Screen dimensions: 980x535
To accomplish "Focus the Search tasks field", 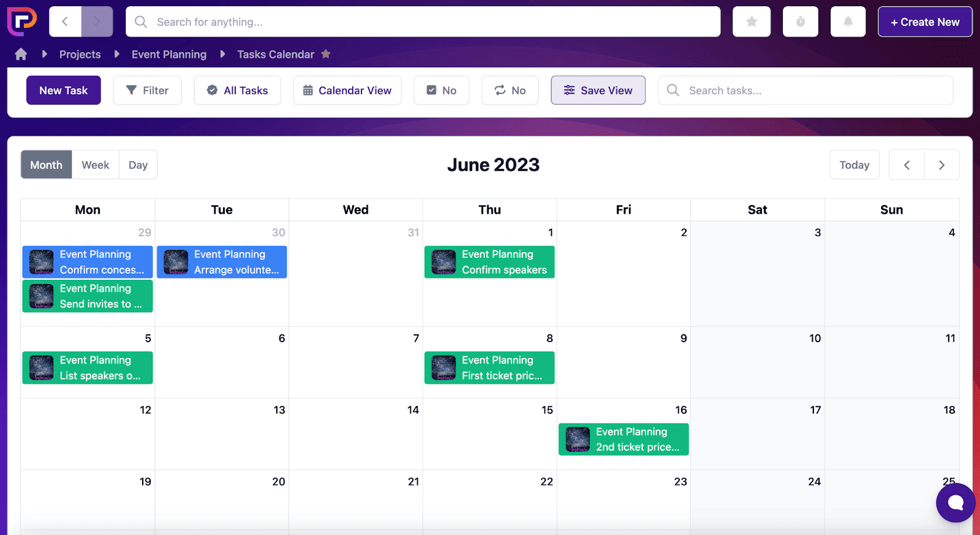I will 805,91.
